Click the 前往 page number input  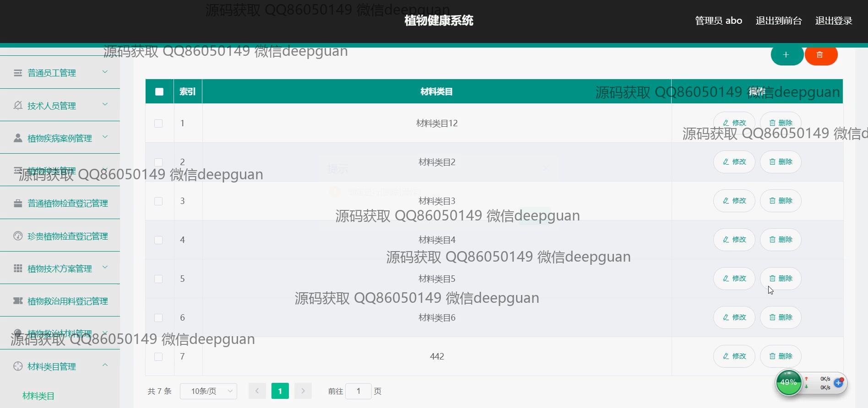click(358, 391)
